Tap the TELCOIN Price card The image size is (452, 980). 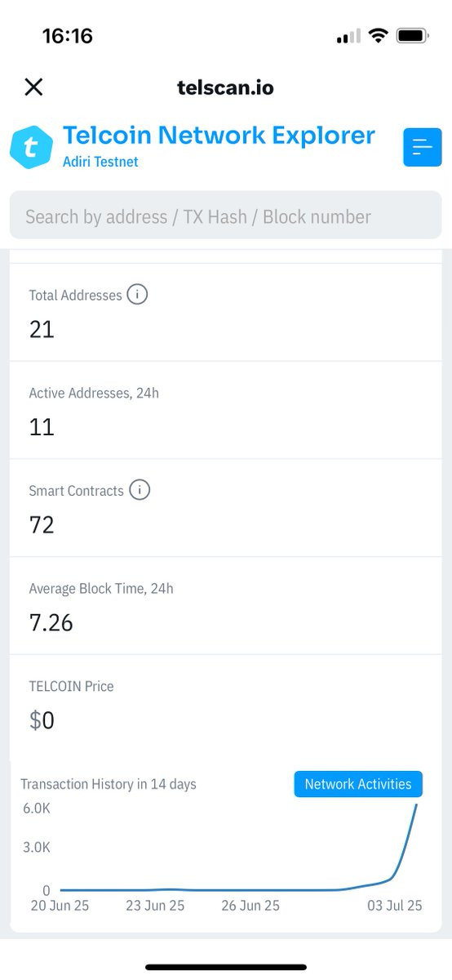pyautogui.click(x=226, y=704)
